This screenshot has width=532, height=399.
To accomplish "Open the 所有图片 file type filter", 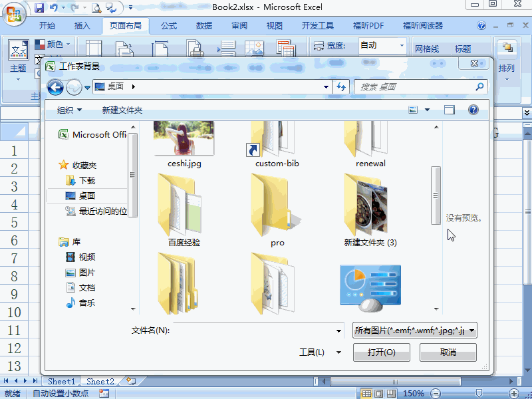I will point(414,330).
